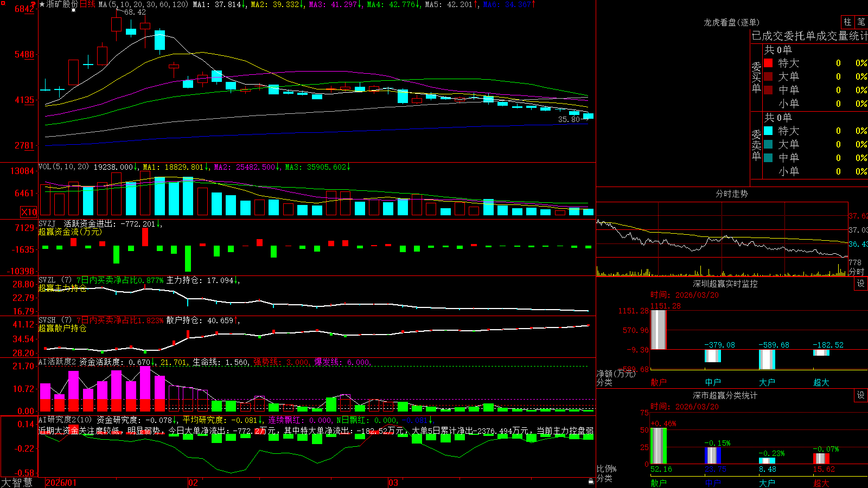The image size is (868, 488).
Task: Select 超大 category under 深圳超赢实时监控
Action: (x=821, y=382)
